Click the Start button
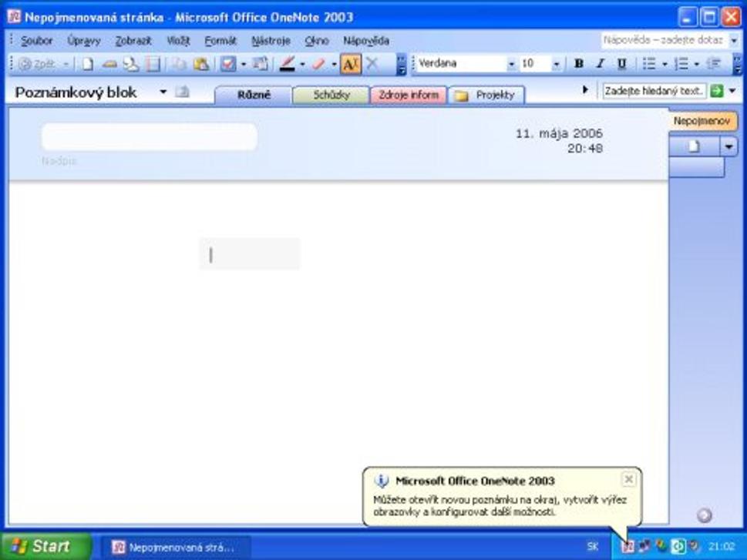This screenshot has height=560, width=747. point(47,545)
